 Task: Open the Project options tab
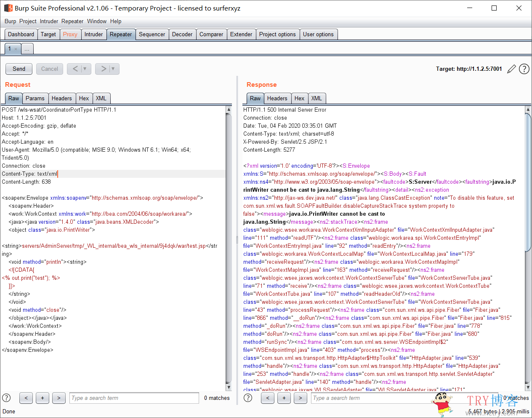point(277,35)
